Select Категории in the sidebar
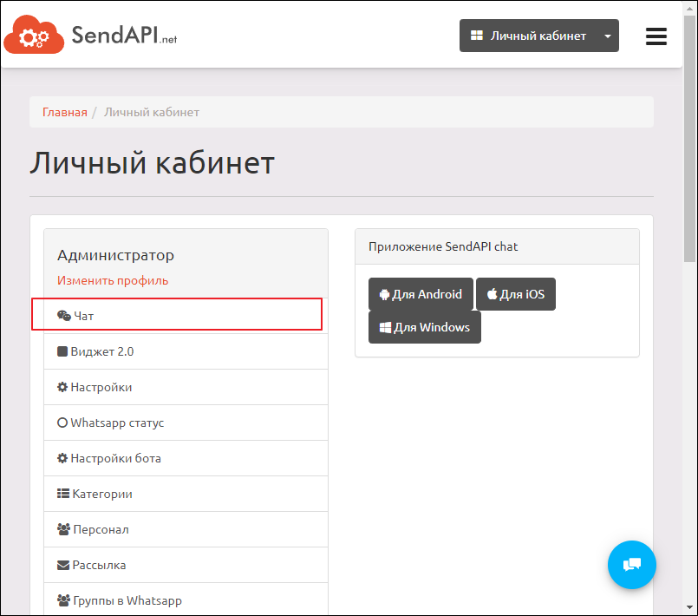 pyautogui.click(x=101, y=494)
